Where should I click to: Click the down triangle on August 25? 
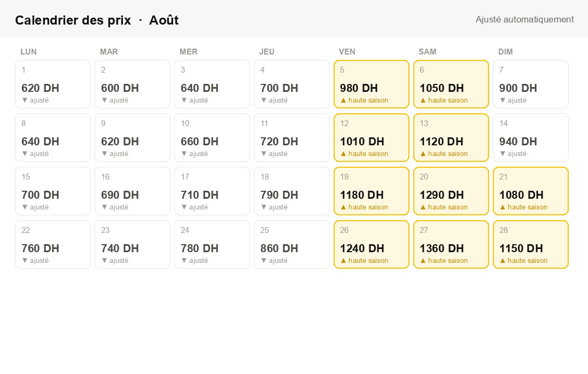click(264, 260)
